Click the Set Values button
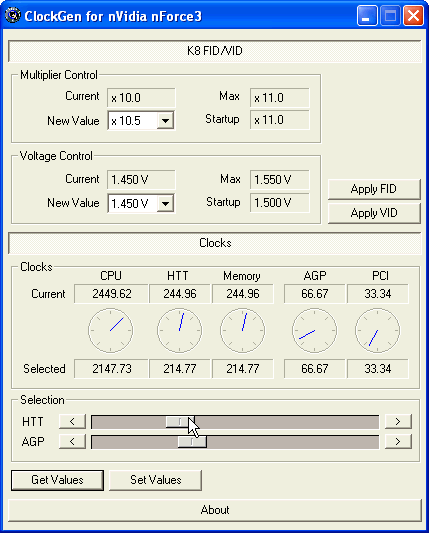Screen dimensions: 429x533 click(155, 480)
